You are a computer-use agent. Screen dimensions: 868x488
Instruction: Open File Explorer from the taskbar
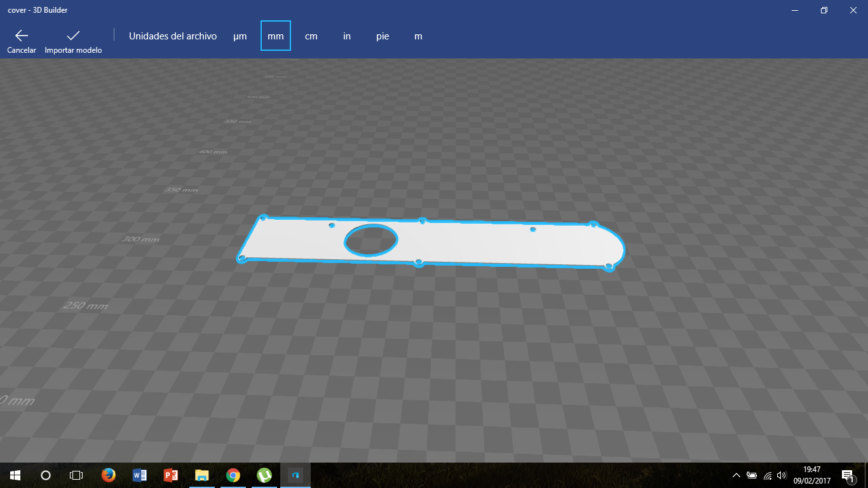201,475
